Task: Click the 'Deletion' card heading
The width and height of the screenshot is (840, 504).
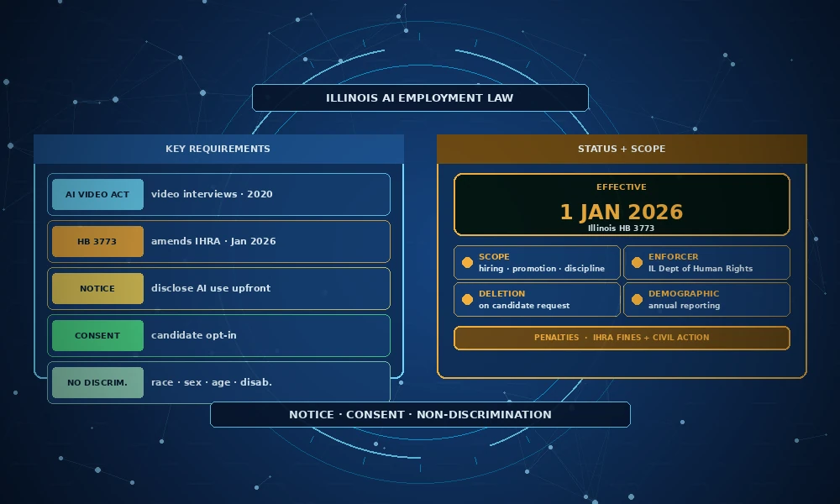Action: click(x=502, y=293)
